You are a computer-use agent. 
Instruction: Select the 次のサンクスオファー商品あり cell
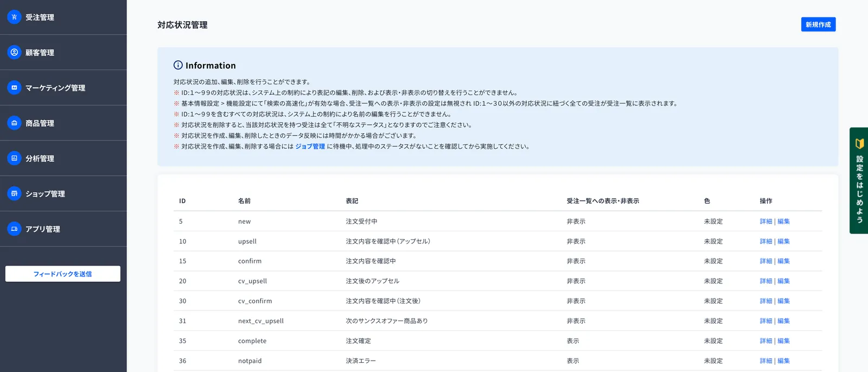tap(387, 321)
